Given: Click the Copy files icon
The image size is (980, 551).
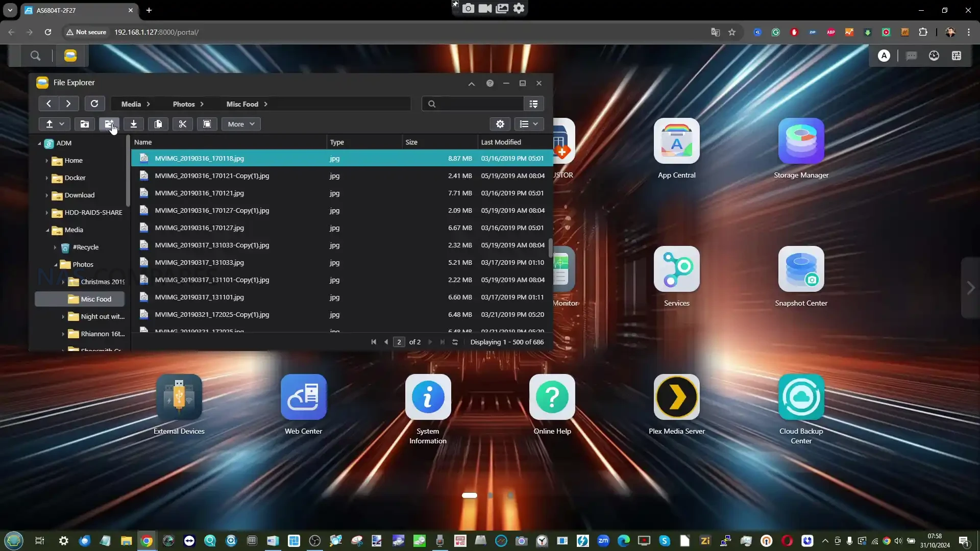Looking at the screenshot, I should [x=158, y=124].
